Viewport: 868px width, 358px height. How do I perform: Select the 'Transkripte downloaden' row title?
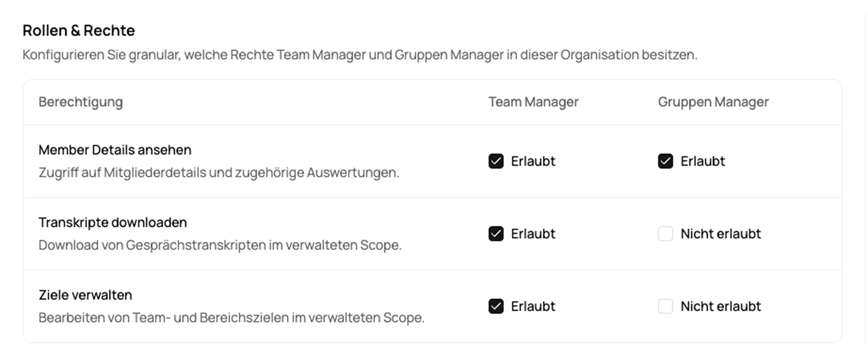[x=113, y=222]
